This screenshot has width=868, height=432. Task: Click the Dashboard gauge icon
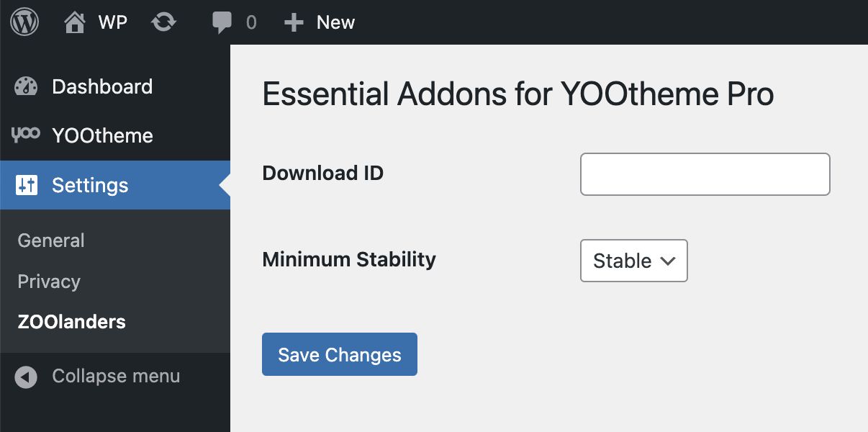[26, 86]
